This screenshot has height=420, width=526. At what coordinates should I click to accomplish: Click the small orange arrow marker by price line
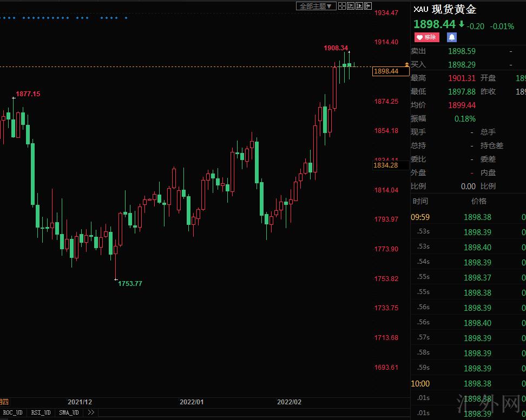[407, 65]
